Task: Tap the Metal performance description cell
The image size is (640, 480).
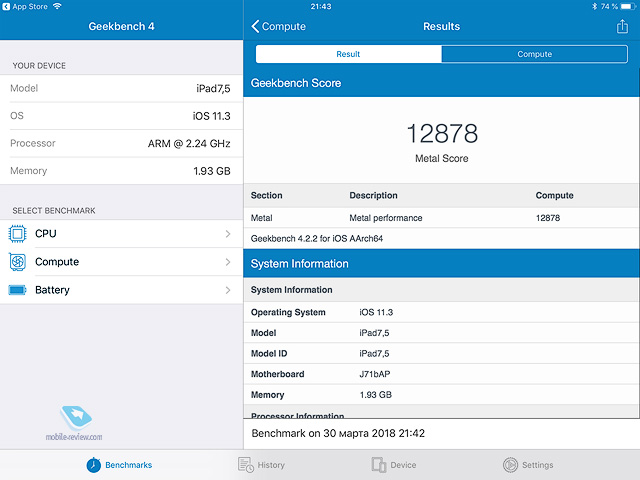Action: (x=386, y=218)
